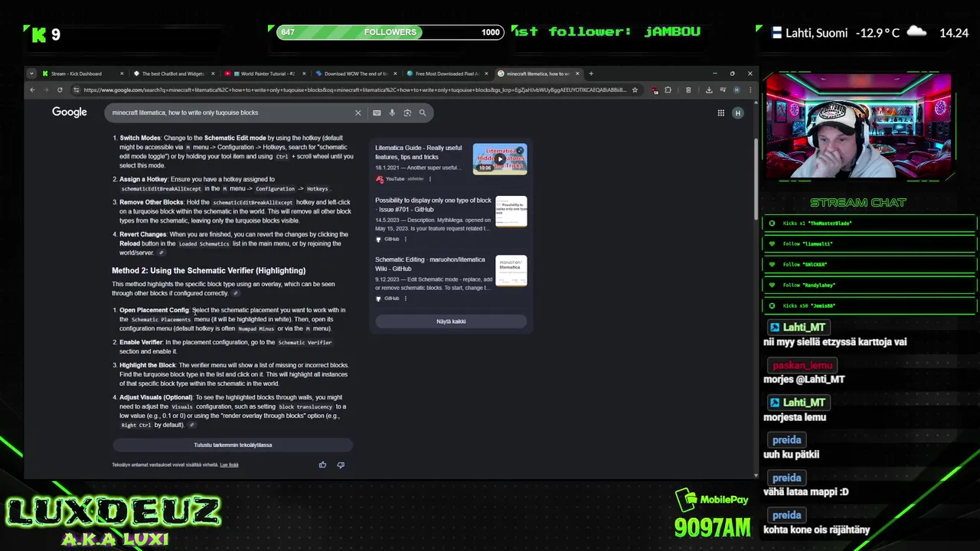Close the Stream - Kick Dashboard tab

click(x=122, y=73)
